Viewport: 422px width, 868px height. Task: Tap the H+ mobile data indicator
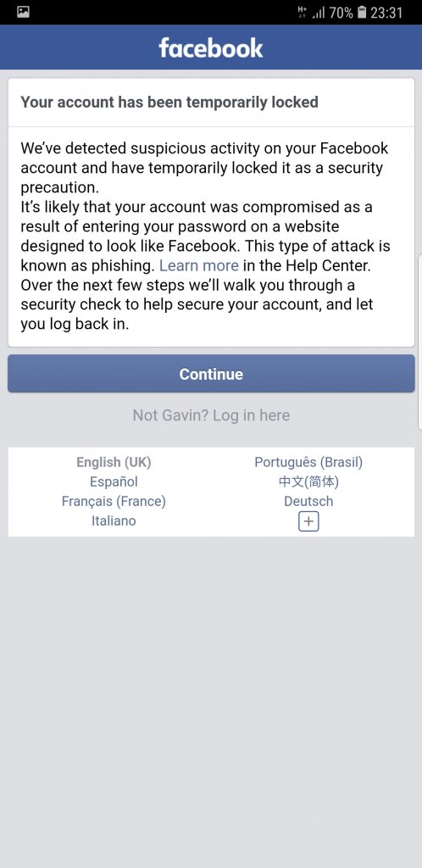302,12
